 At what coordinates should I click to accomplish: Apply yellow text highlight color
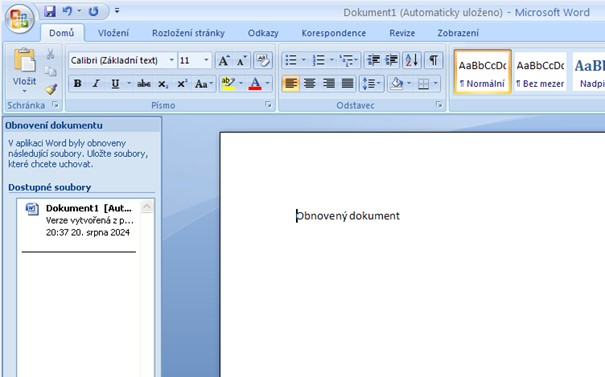click(228, 84)
